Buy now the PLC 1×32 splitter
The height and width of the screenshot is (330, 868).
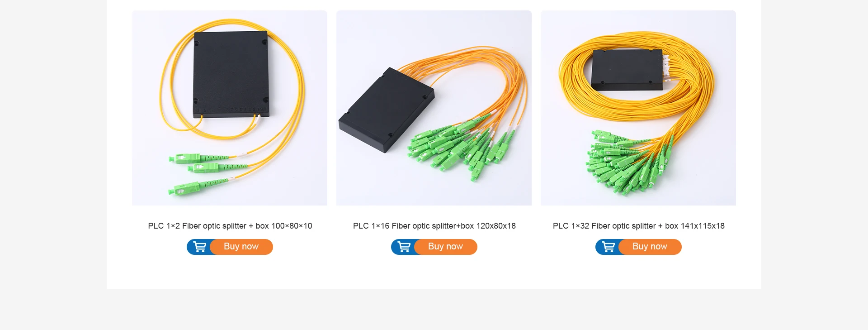(x=650, y=247)
